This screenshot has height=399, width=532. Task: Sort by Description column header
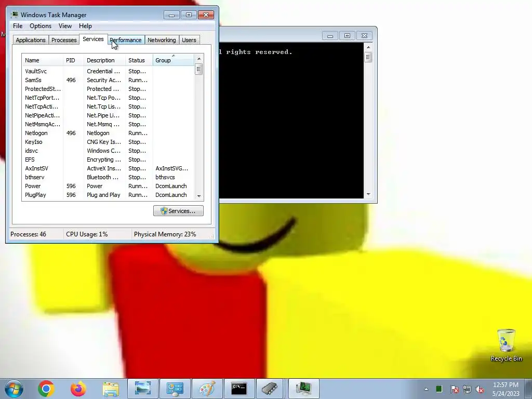tap(104, 60)
